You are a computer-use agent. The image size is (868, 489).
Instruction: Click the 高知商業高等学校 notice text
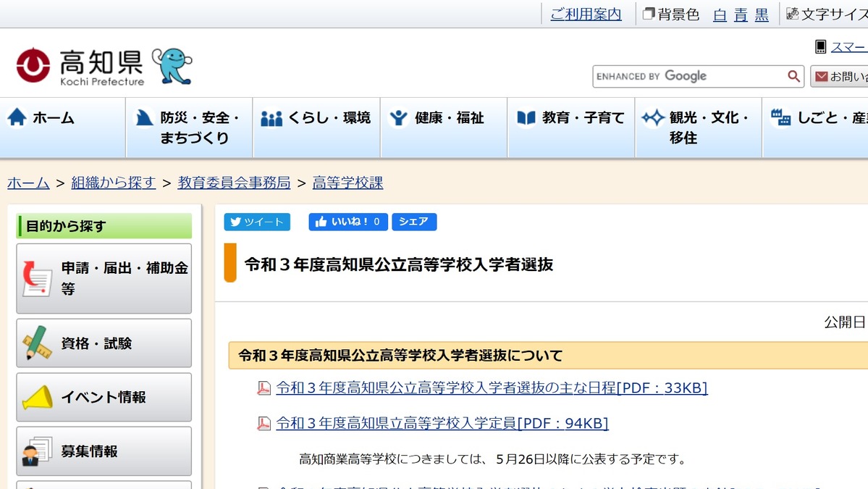[x=492, y=459]
